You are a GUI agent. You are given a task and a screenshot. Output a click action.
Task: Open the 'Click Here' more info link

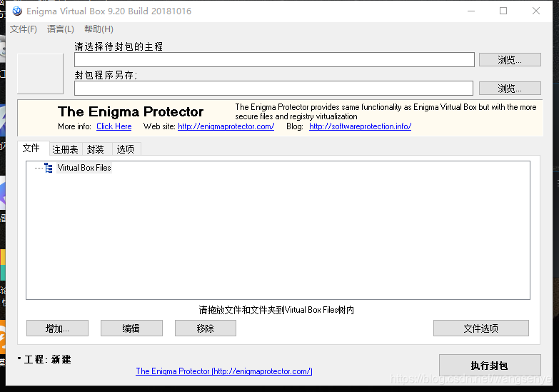click(x=114, y=126)
